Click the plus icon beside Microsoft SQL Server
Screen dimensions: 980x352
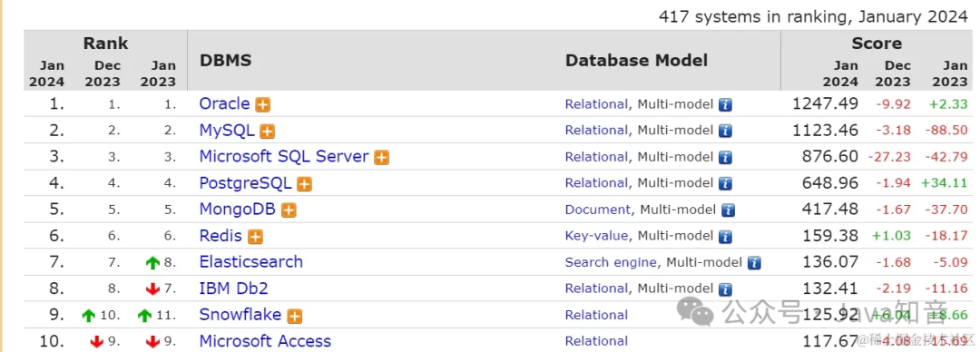click(x=381, y=158)
